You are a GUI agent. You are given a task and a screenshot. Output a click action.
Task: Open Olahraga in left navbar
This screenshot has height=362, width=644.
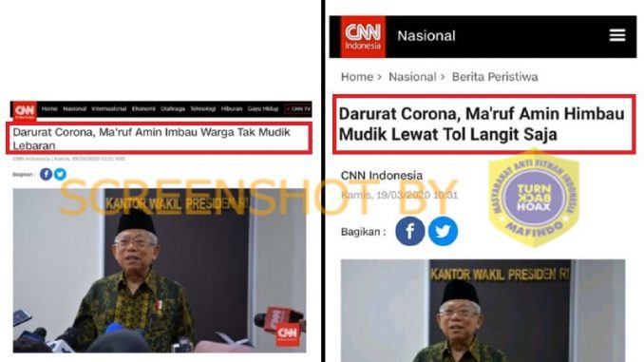[173, 109]
